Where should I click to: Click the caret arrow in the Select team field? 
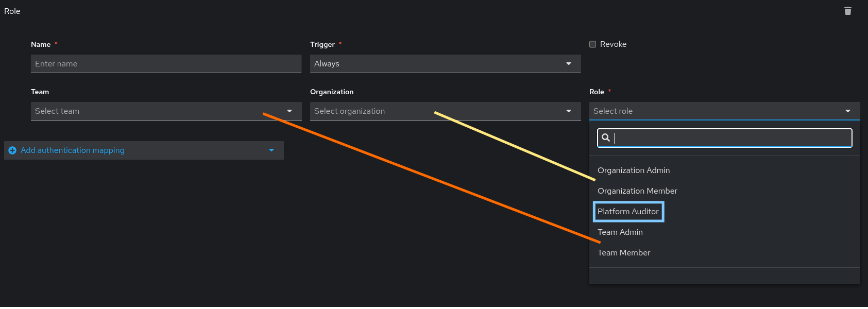pos(290,111)
